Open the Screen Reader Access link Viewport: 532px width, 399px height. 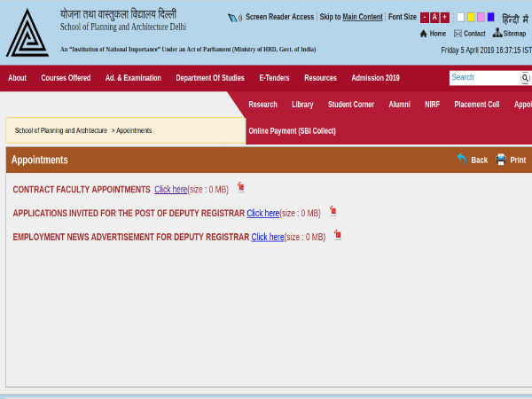[x=279, y=17]
